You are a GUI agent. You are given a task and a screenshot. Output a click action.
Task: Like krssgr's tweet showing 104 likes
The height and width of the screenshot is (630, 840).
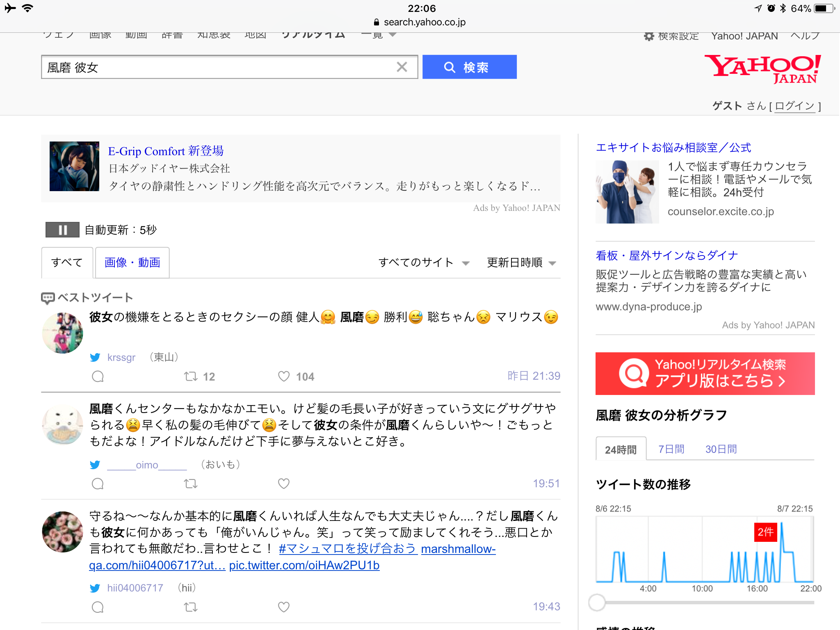[x=284, y=377]
